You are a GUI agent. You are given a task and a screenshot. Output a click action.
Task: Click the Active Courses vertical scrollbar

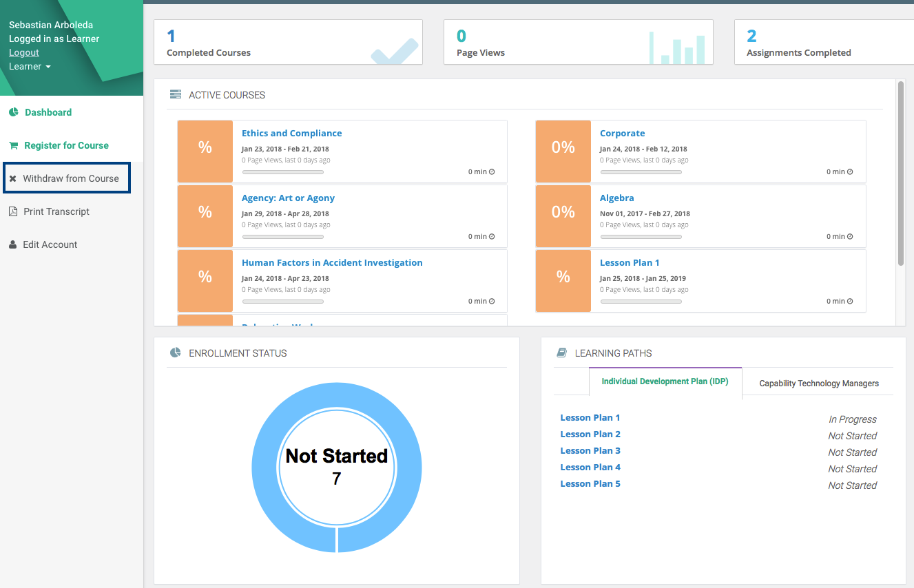click(x=900, y=172)
